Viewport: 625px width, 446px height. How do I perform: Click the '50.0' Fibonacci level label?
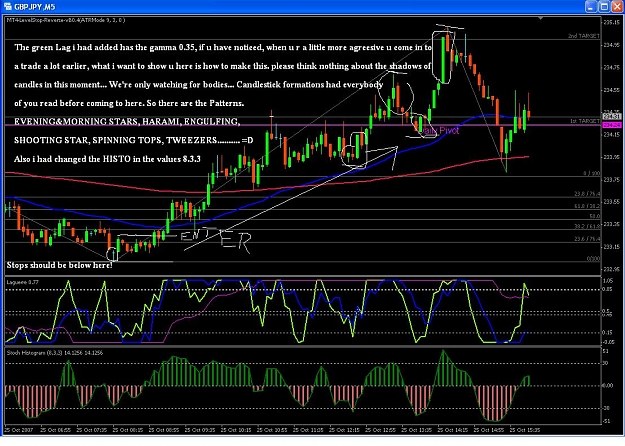pyautogui.click(x=595, y=216)
